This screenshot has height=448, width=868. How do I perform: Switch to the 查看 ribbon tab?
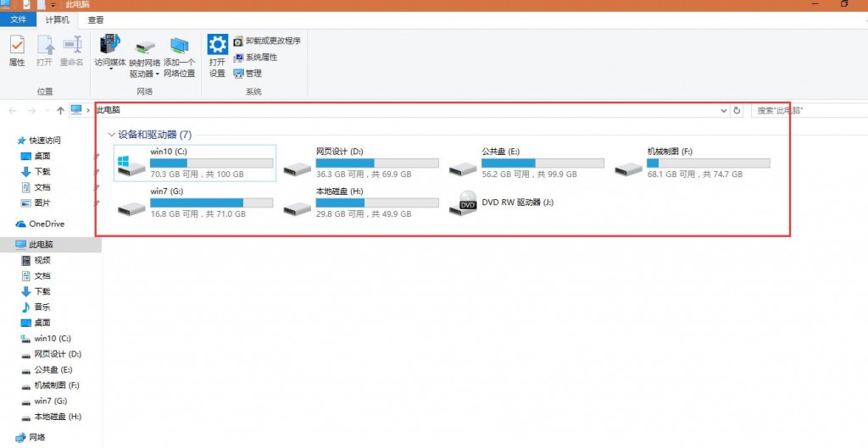(x=96, y=19)
